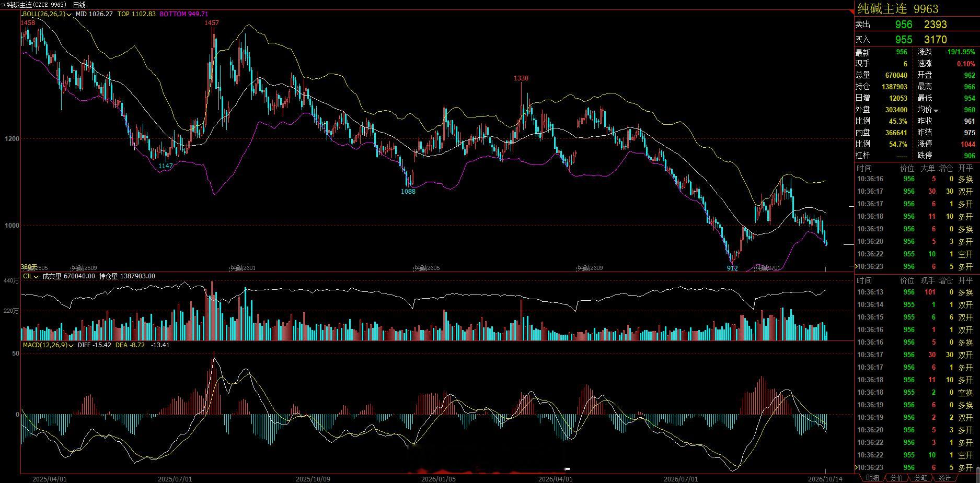Select the 持仓 1387903 value
The height and width of the screenshot is (483, 980).
(894, 87)
